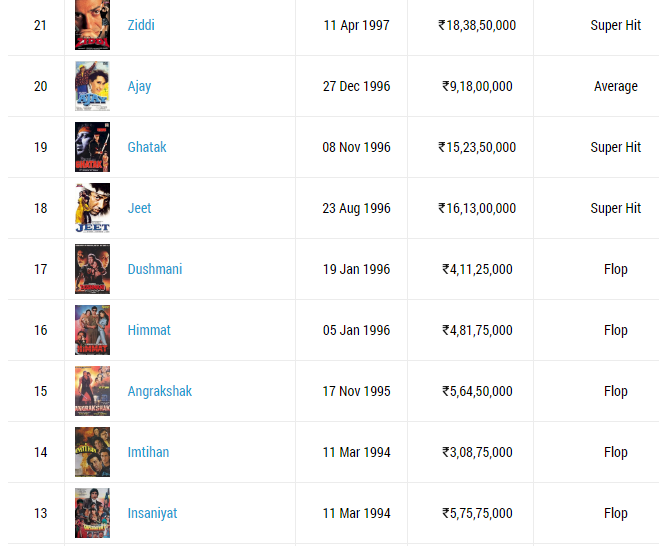Open the Ajay movie link
The image size is (659, 546).
pos(139,87)
